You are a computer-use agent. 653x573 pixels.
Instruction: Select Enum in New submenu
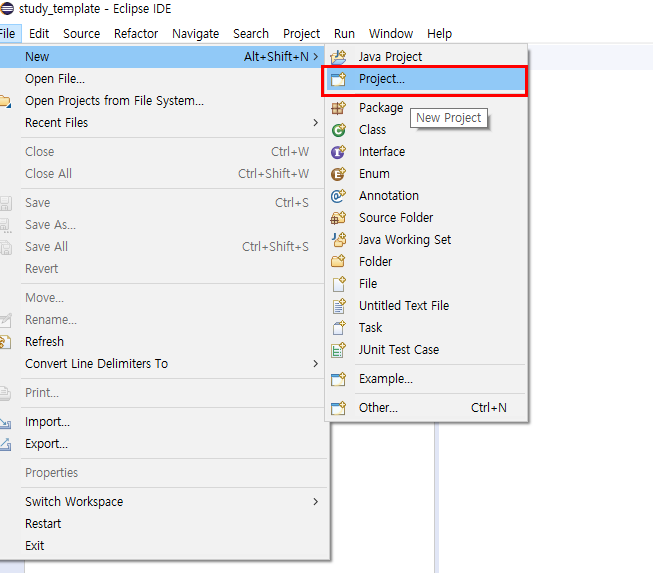click(x=426, y=174)
